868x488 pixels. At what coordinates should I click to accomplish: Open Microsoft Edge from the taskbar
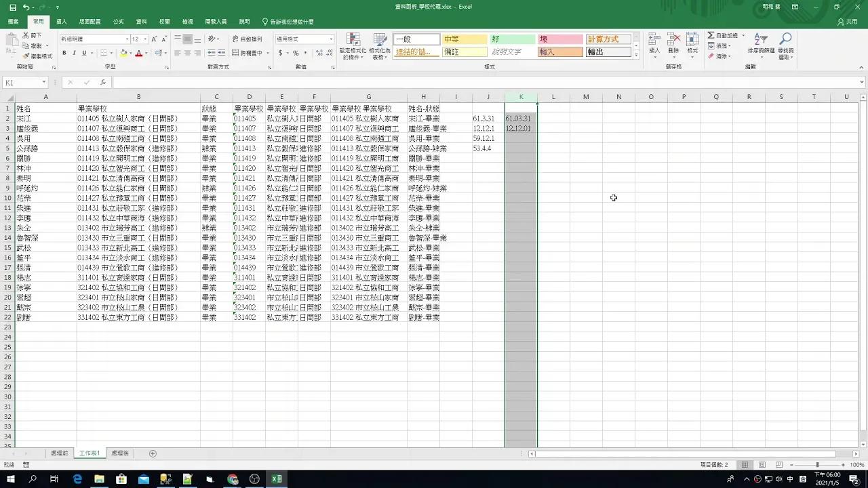point(77,479)
